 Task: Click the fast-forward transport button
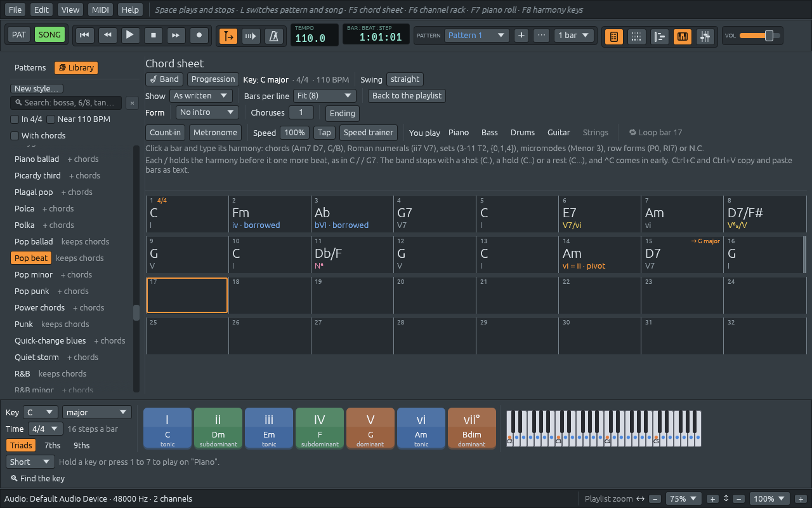176,35
